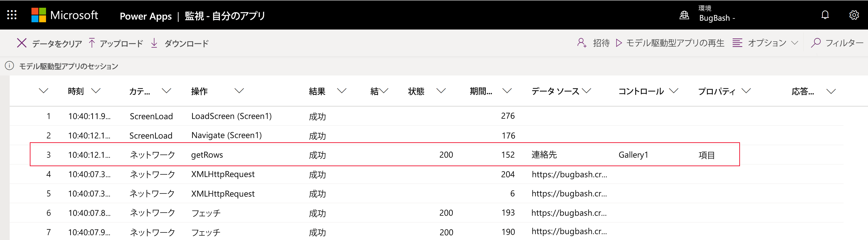This screenshot has height=240, width=868.
Task: Click duration value 276
Action: (508, 116)
